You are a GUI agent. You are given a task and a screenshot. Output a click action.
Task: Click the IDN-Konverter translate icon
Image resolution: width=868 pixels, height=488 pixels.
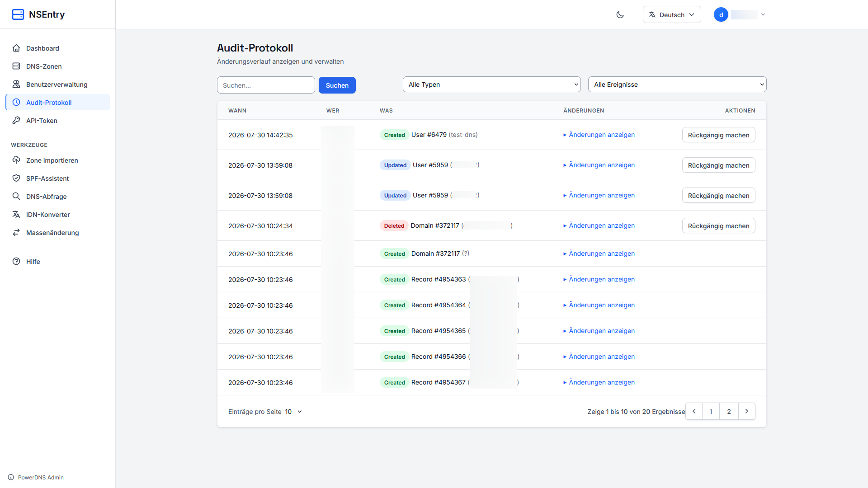pyautogui.click(x=16, y=214)
